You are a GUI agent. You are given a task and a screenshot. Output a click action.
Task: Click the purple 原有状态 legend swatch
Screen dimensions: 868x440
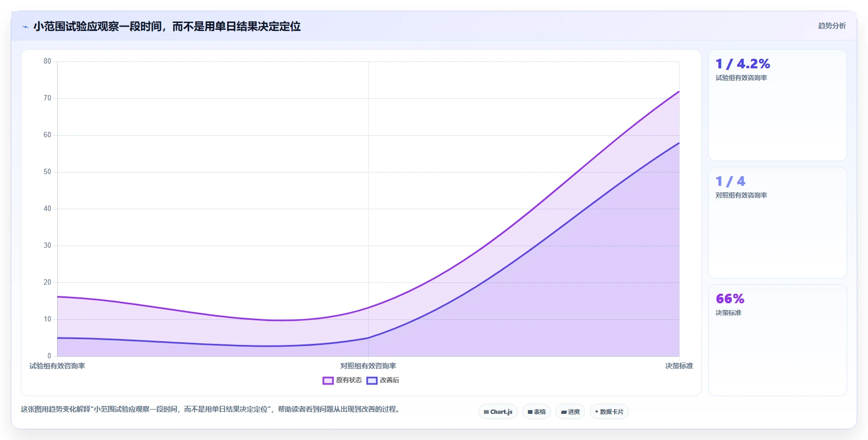coord(328,381)
